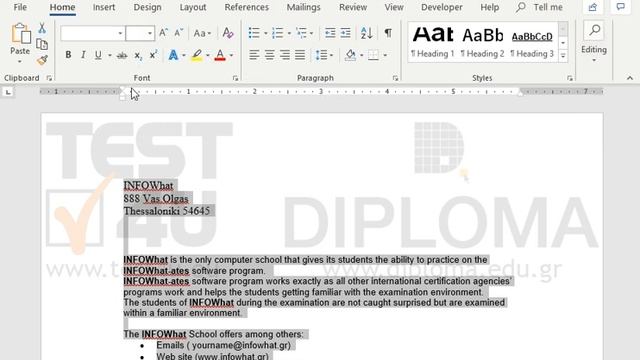The height and width of the screenshot is (360, 640).
Task: Toggle Show/Hide paragraph marks
Action: click(388, 33)
